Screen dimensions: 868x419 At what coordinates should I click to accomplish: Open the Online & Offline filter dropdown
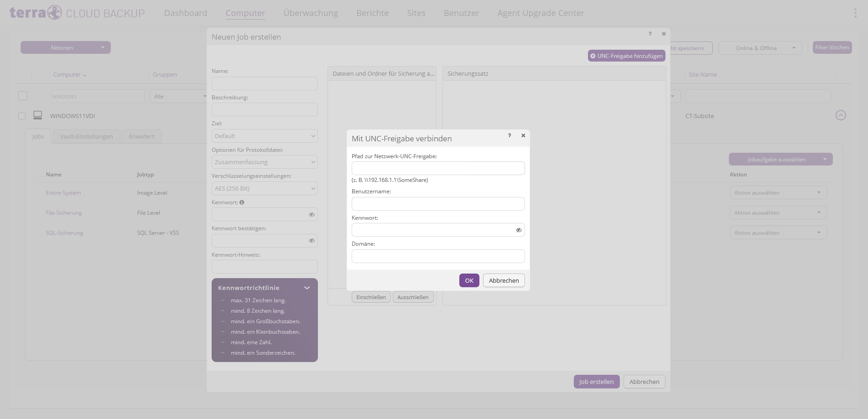[x=760, y=48]
